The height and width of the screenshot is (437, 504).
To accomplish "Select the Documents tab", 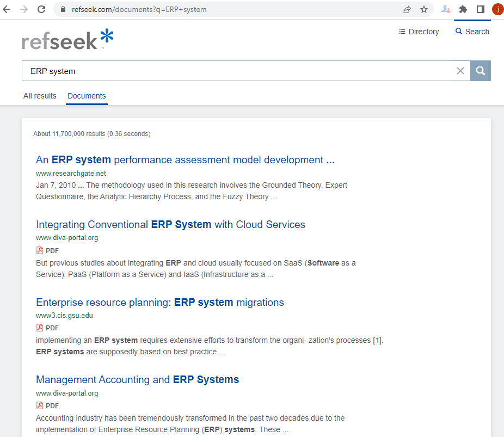I will point(87,96).
